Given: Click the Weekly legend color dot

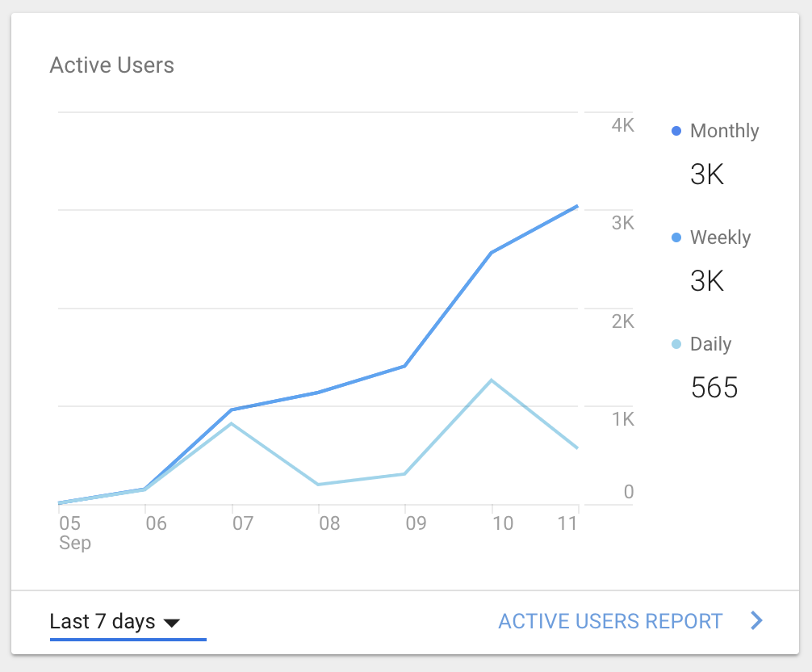Looking at the screenshot, I should 676,237.
